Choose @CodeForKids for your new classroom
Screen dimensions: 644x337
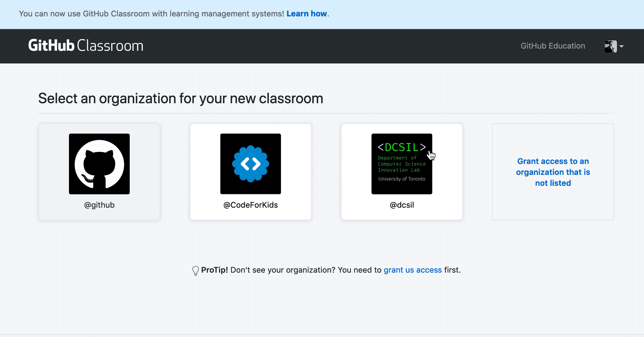[x=250, y=172]
